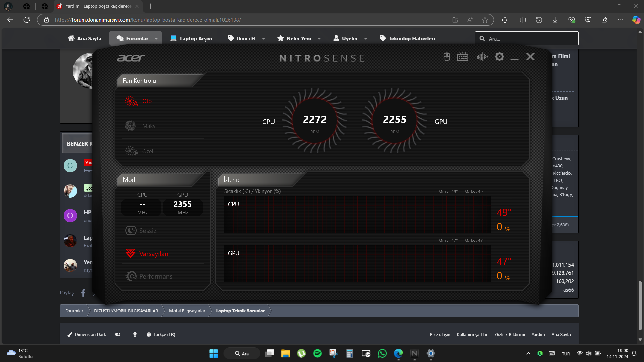
Task: Change language Türkçe (TR)
Action: pos(161,334)
